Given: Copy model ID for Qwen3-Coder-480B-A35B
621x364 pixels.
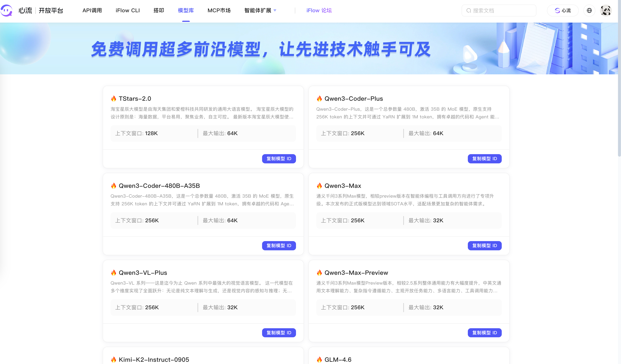Looking at the screenshot, I should pyautogui.click(x=279, y=246).
